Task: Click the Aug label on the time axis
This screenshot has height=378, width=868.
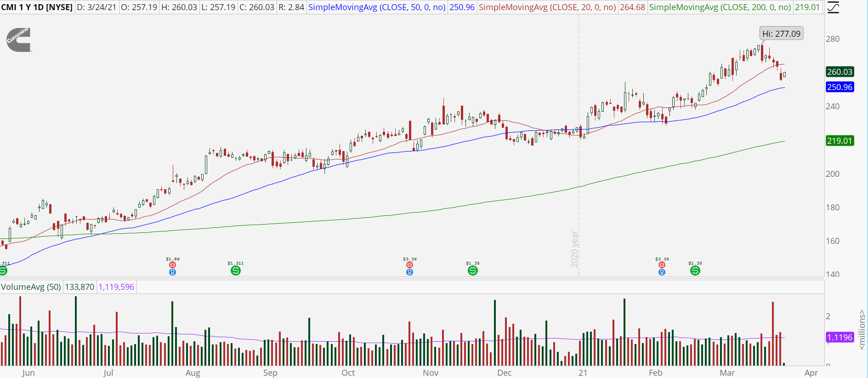Action: [x=193, y=372]
